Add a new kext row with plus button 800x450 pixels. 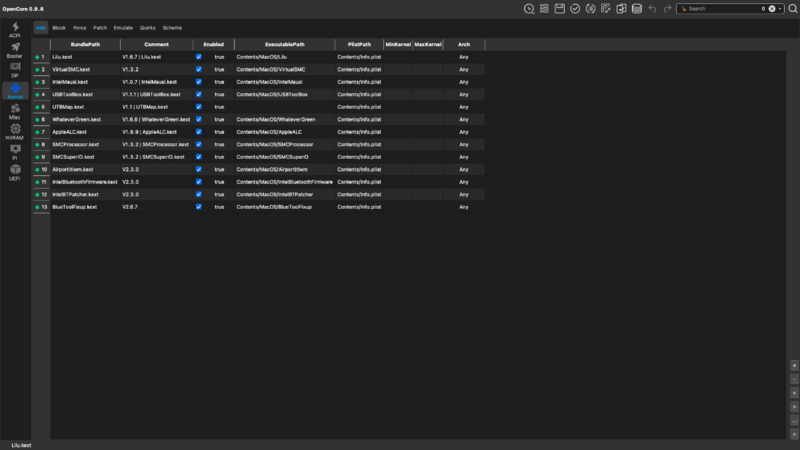coord(794,365)
